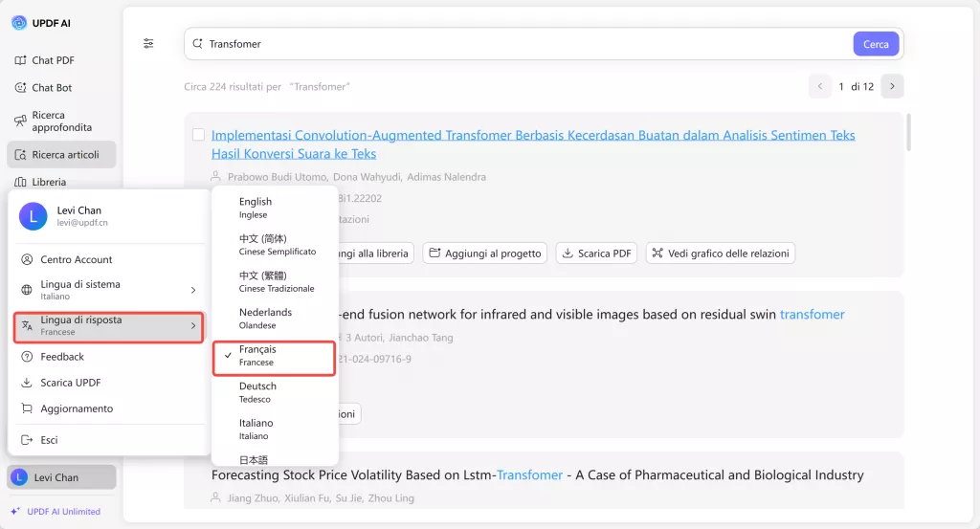The image size is (980, 529).
Task: Click Vedi grafico delle relazioni button
Action: pos(720,253)
